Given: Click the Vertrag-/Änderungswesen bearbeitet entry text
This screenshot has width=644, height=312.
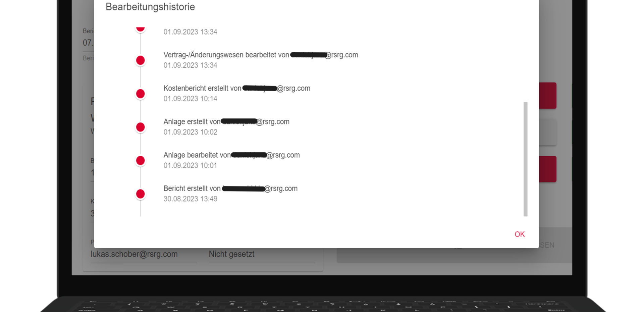Looking at the screenshot, I should (261, 55).
